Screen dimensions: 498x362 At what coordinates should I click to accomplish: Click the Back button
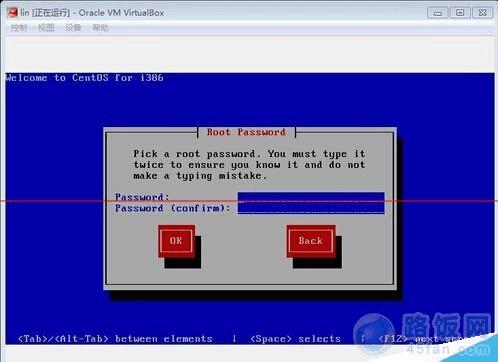click(311, 241)
